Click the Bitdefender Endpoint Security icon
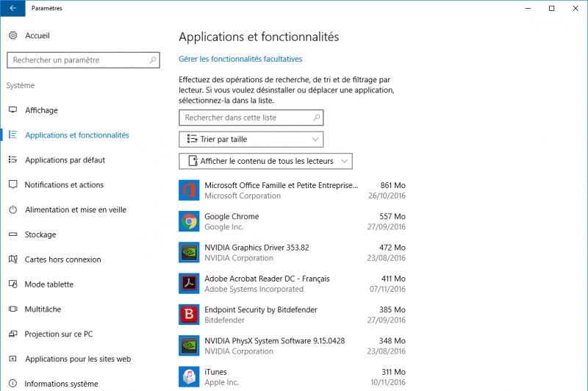588x391 pixels. pyautogui.click(x=189, y=315)
